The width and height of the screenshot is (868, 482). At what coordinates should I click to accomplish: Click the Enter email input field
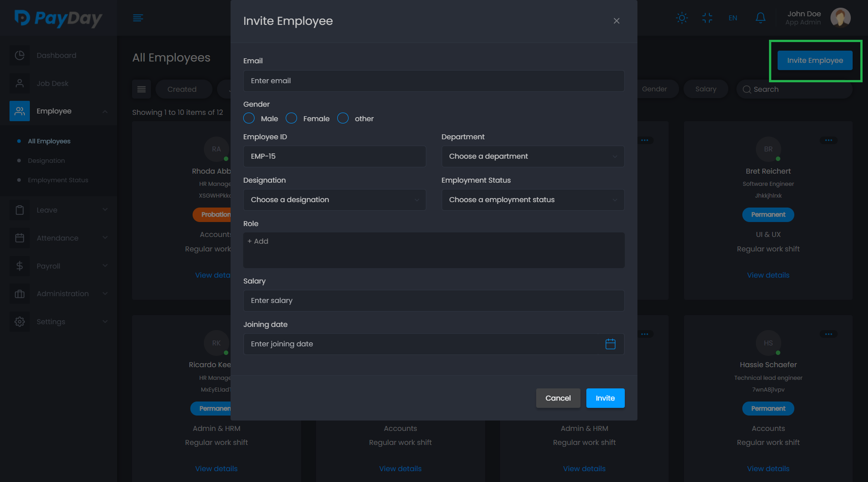point(434,81)
